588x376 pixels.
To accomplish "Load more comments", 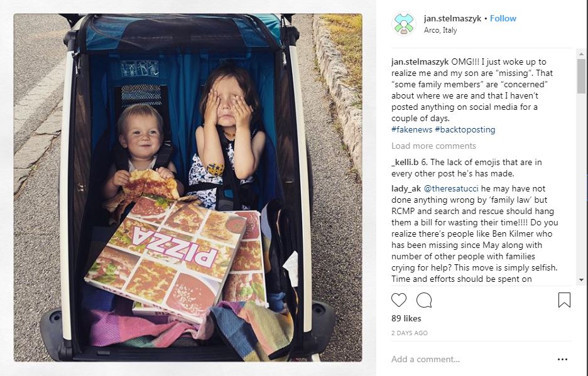I will click(x=433, y=146).
